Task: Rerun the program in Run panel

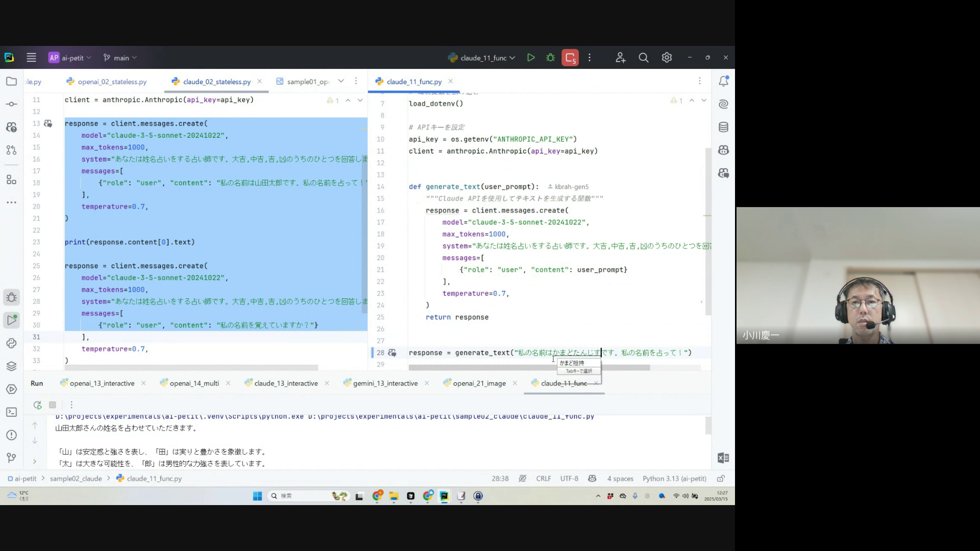Action: point(37,405)
